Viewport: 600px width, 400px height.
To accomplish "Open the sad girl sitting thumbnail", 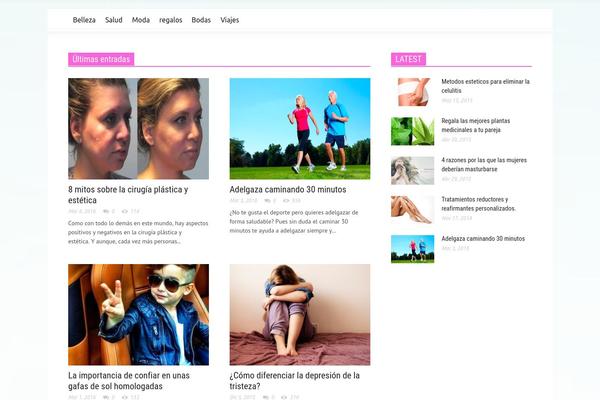I will coord(300,315).
